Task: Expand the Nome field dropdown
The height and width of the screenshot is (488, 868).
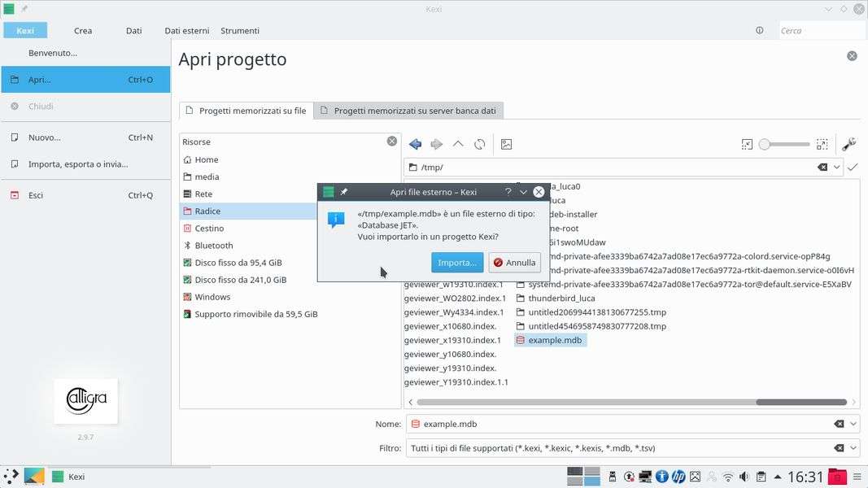Action: coord(853,424)
